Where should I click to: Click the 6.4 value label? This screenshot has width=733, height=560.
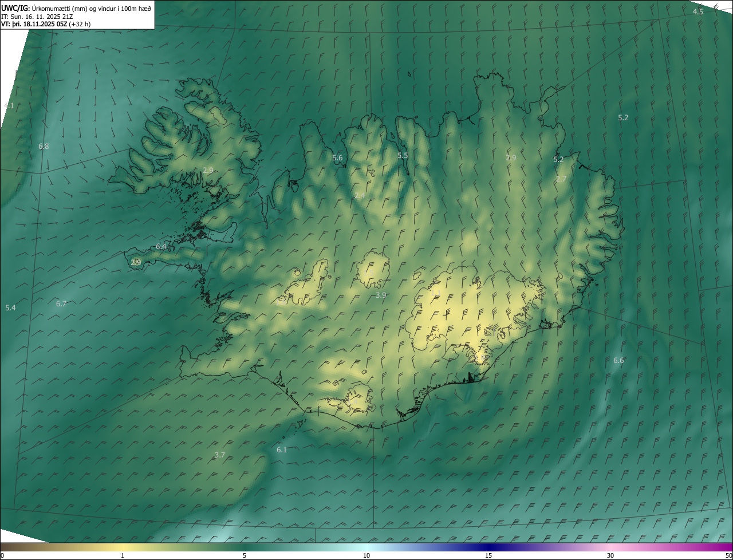point(161,247)
